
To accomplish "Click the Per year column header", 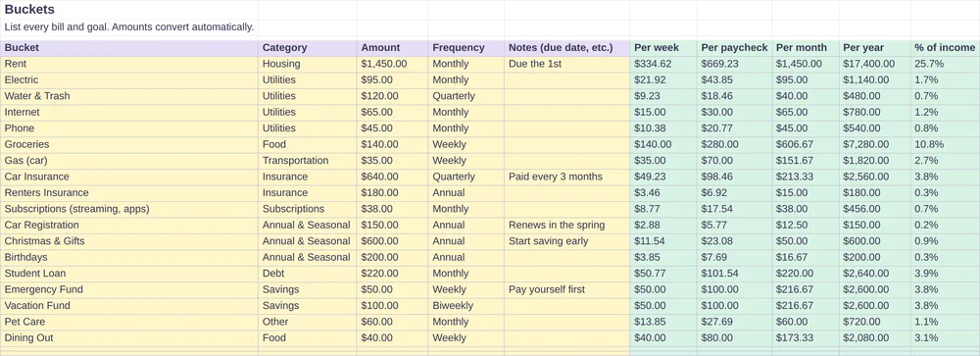I will coord(874,47).
